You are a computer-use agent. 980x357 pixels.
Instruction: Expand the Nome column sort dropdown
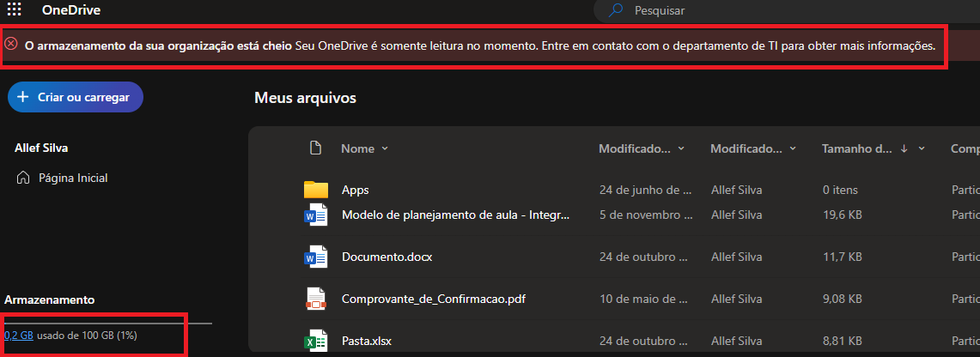385,148
